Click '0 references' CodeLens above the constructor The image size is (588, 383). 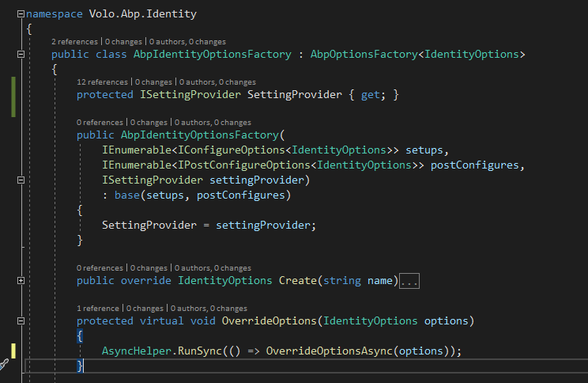tap(100, 123)
